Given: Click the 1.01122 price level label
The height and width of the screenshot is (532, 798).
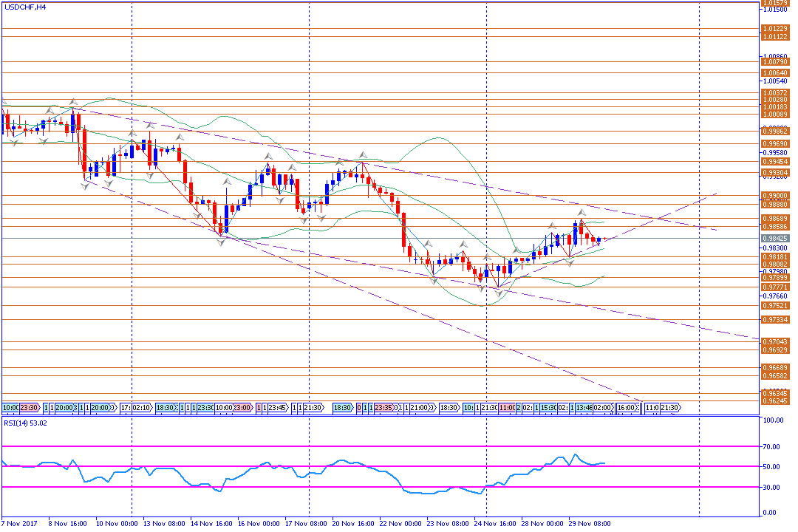Looking at the screenshot, I should point(775,37).
